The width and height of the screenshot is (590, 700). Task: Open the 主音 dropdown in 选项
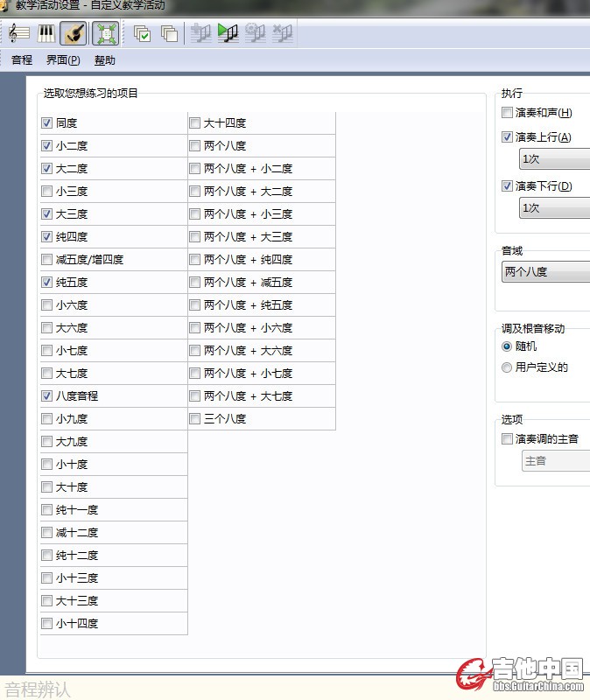555,460
